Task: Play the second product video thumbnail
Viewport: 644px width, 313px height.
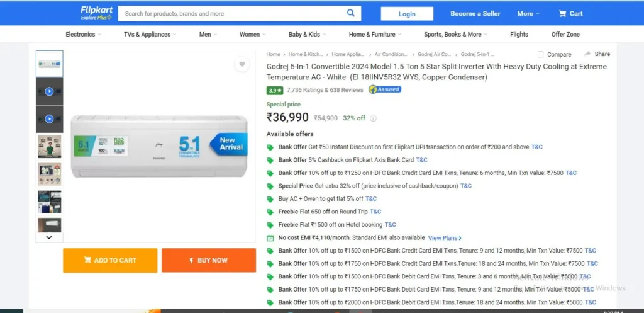Action: click(x=49, y=119)
